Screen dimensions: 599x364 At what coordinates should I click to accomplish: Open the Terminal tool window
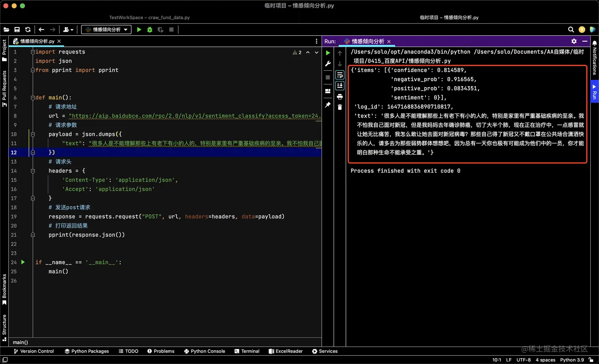point(247,351)
